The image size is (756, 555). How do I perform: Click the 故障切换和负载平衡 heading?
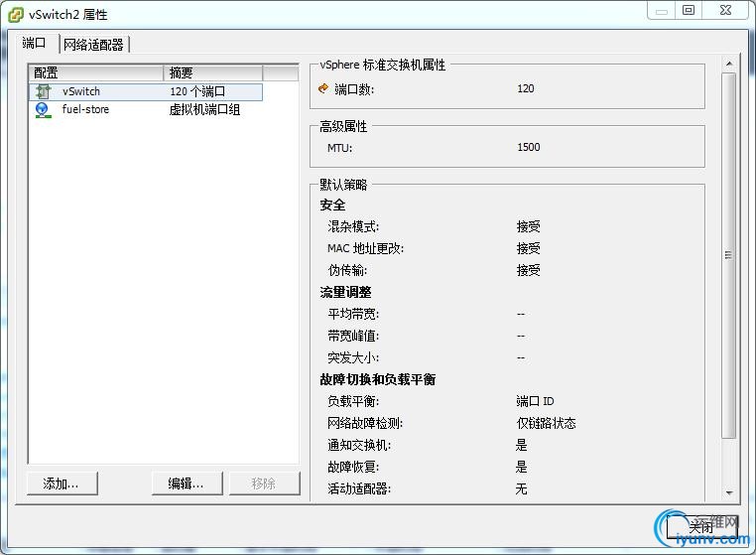tap(378, 380)
